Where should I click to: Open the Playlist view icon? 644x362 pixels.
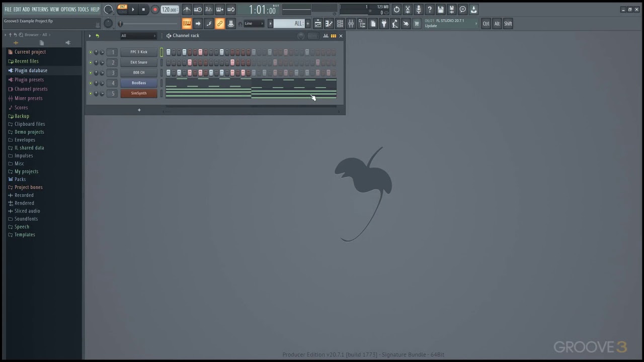318,24
